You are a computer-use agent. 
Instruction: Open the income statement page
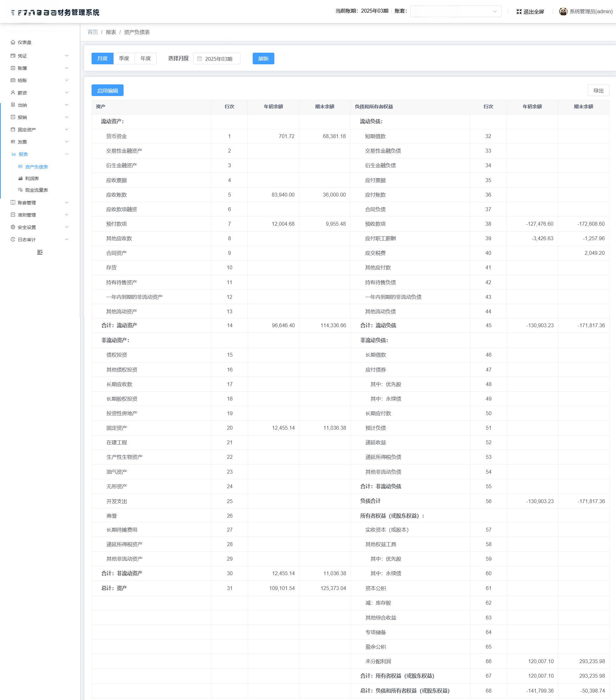tap(32, 178)
